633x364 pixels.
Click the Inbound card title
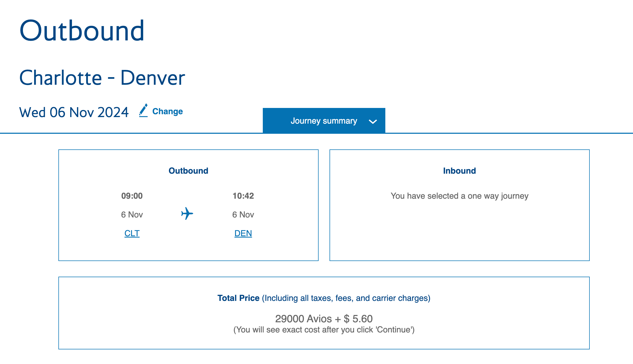[459, 171]
